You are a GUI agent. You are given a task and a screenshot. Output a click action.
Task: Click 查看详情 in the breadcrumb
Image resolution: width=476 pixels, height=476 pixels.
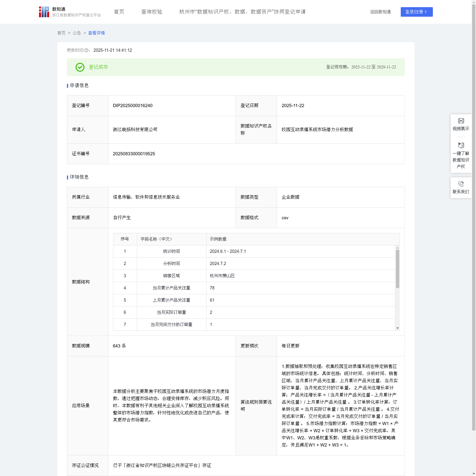[x=96, y=33]
